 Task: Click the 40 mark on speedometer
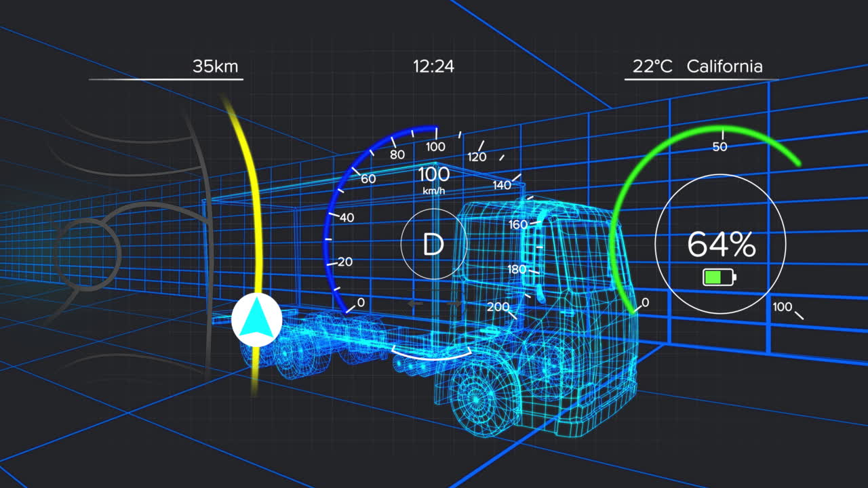click(x=347, y=218)
